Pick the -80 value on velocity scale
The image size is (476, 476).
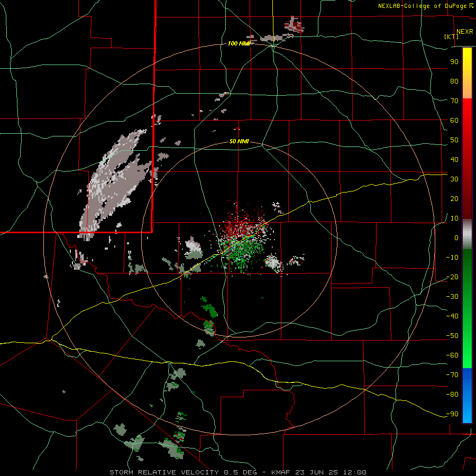tap(452, 395)
